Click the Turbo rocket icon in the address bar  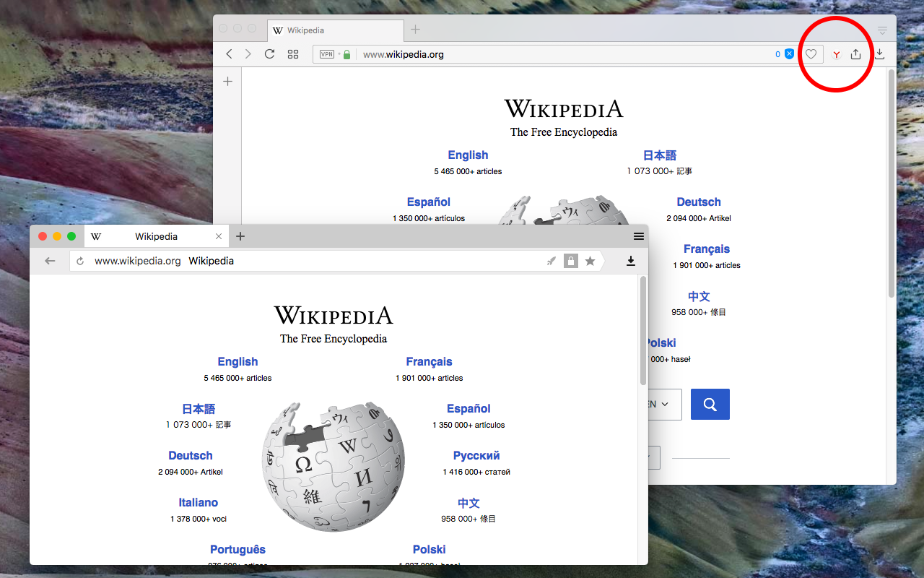point(552,261)
